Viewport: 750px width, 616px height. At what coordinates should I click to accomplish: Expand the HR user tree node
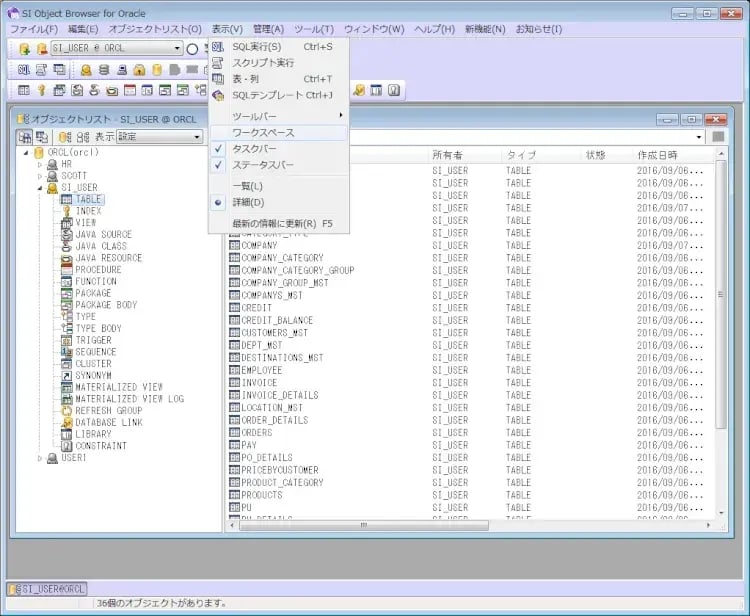(x=40, y=164)
